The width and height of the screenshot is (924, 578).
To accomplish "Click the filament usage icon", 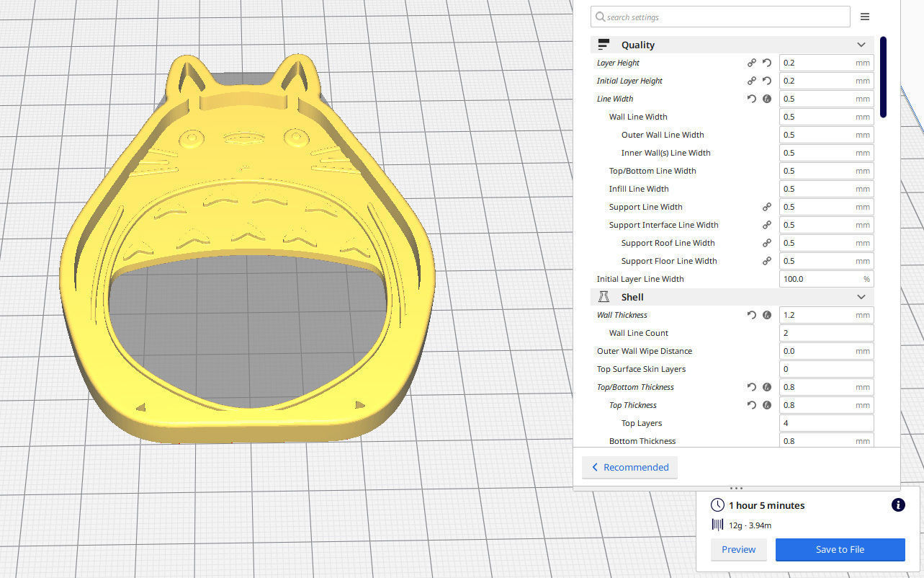I will [x=717, y=525].
